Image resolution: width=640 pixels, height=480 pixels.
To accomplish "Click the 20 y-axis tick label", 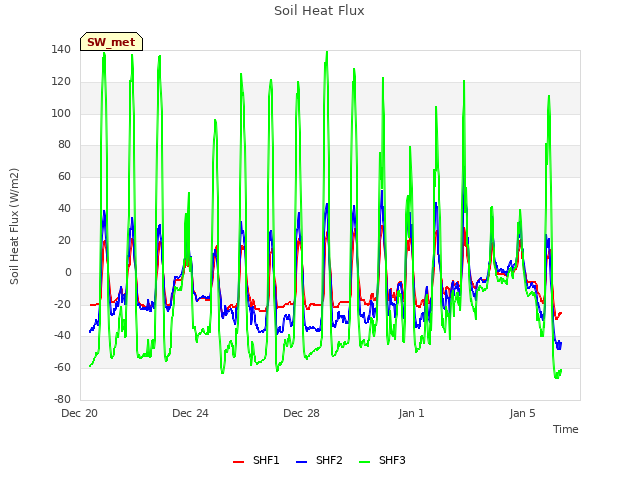I will pos(64,240).
